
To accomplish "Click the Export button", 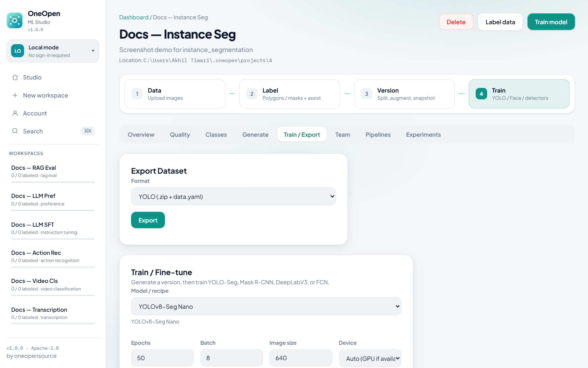I will 148,220.
